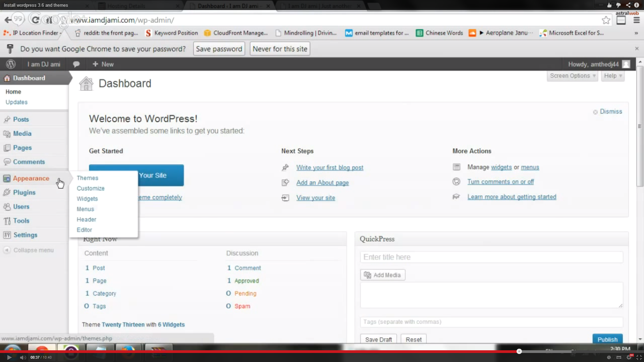Open Updates under Dashboard
This screenshot has height=362, width=644.
click(x=16, y=102)
